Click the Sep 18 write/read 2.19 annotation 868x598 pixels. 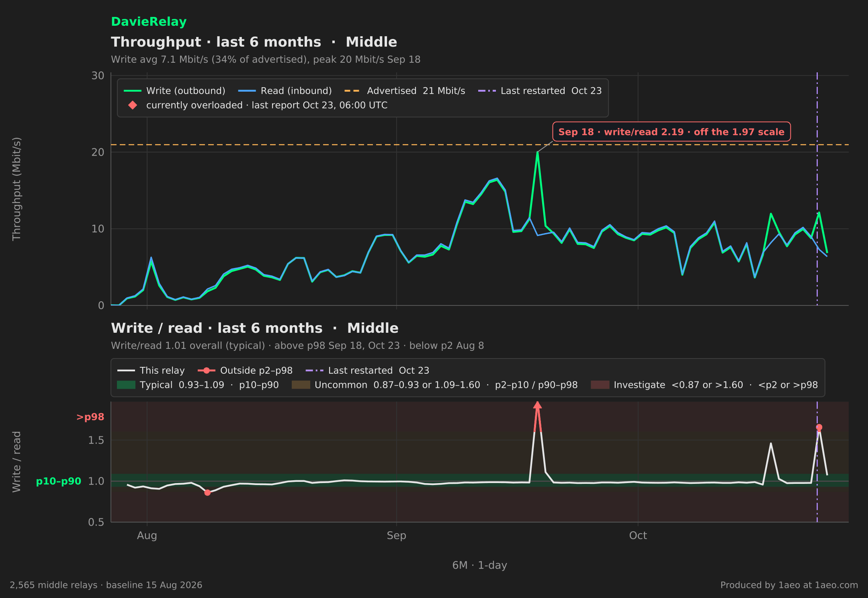pos(671,132)
